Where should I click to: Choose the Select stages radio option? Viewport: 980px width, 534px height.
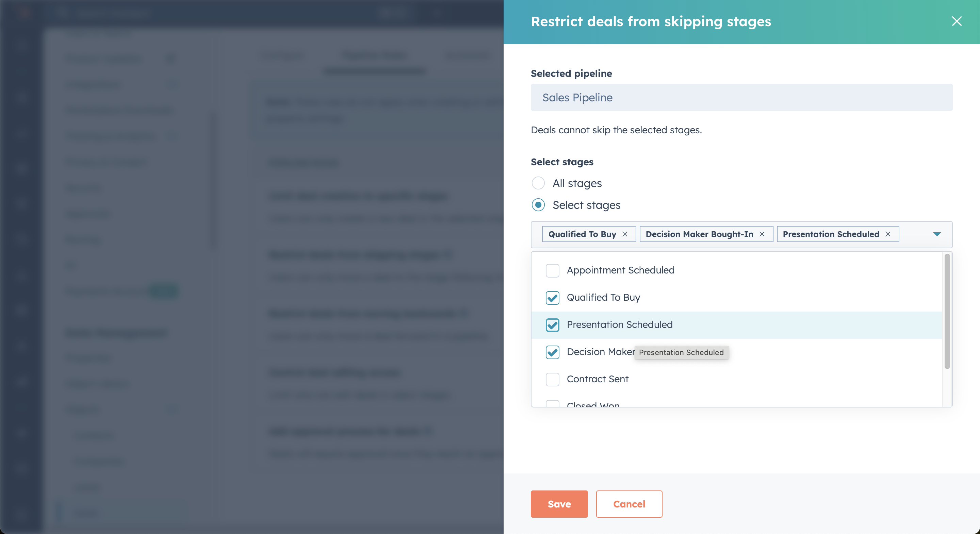(x=538, y=205)
